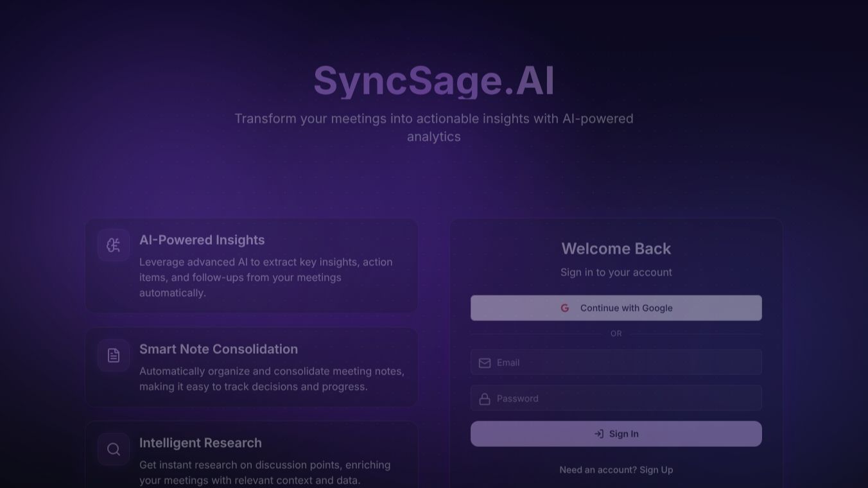This screenshot has width=868, height=488.
Task: Click the Sign In button
Action: (x=616, y=434)
